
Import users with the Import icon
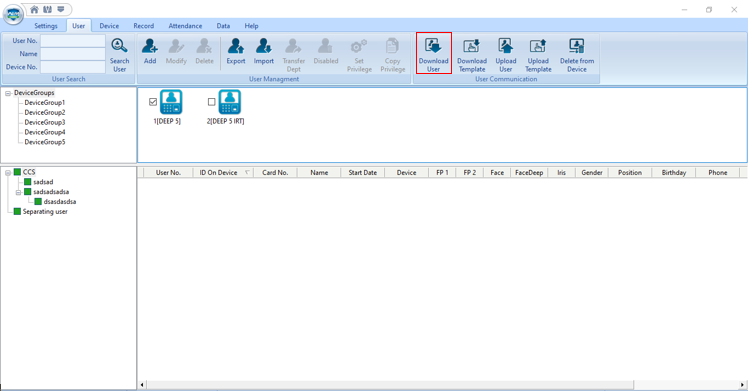coord(264,46)
